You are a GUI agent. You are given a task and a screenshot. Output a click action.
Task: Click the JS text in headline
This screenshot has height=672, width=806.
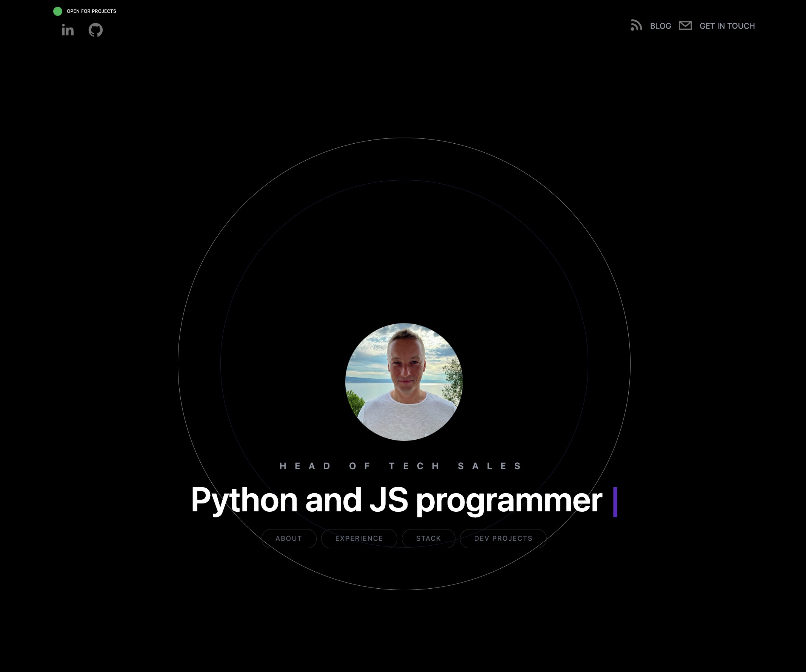click(x=388, y=500)
